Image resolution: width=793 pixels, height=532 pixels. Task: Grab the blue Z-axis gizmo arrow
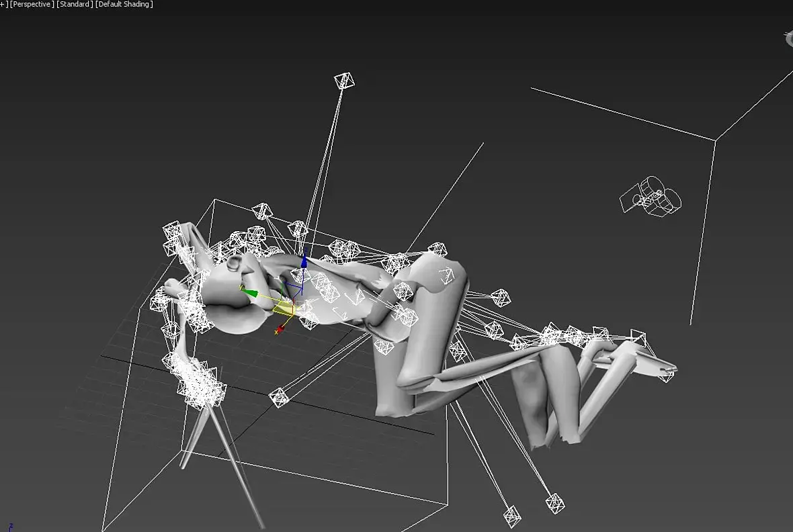coord(304,261)
